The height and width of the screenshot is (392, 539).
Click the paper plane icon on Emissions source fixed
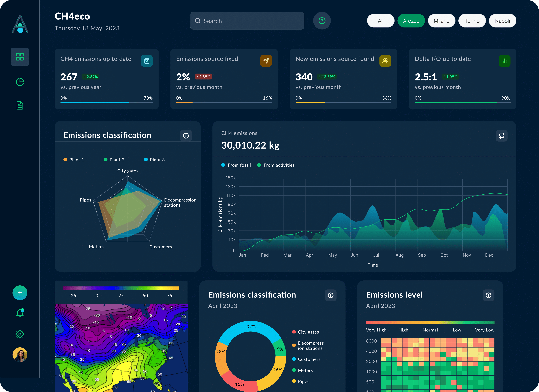point(266,61)
